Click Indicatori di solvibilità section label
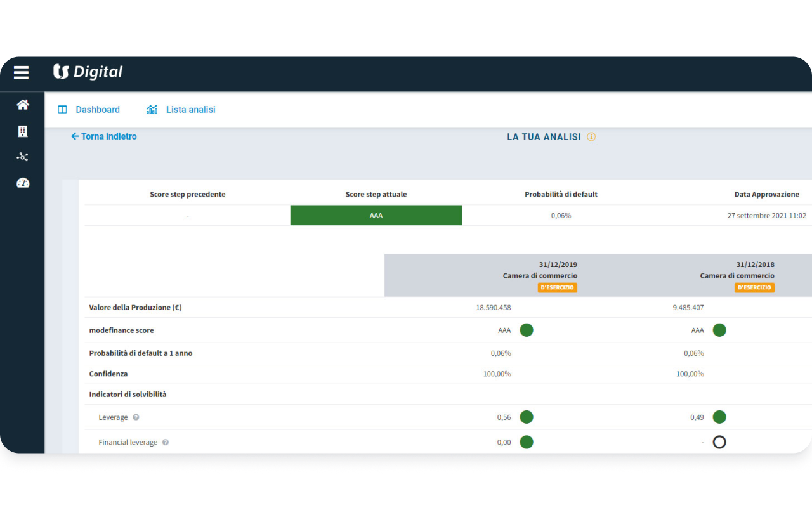 128,394
